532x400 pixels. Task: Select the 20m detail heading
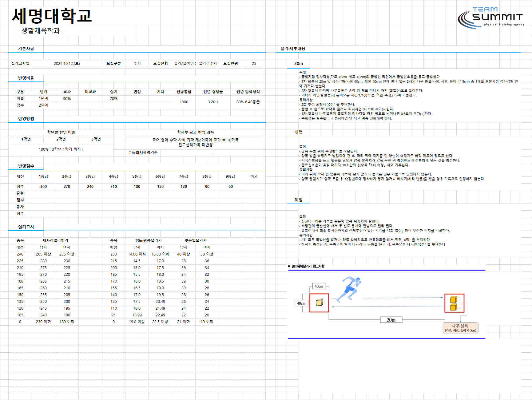tap(298, 64)
